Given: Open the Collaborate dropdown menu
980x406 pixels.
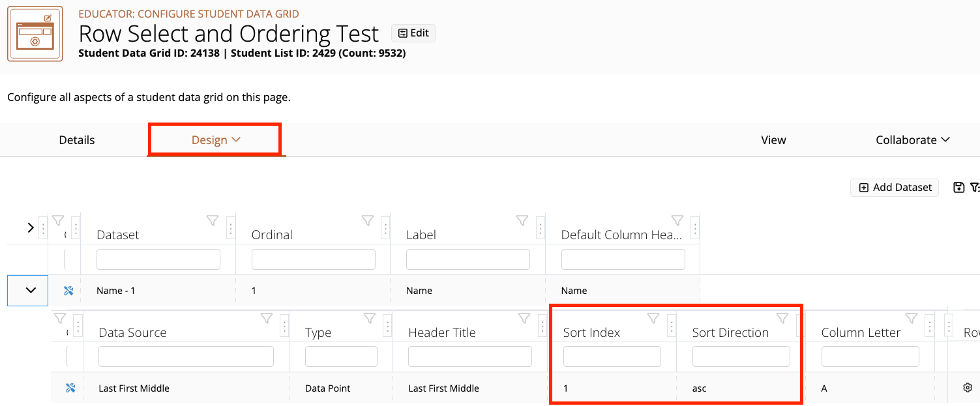Looking at the screenshot, I should [x=912, y=139].
